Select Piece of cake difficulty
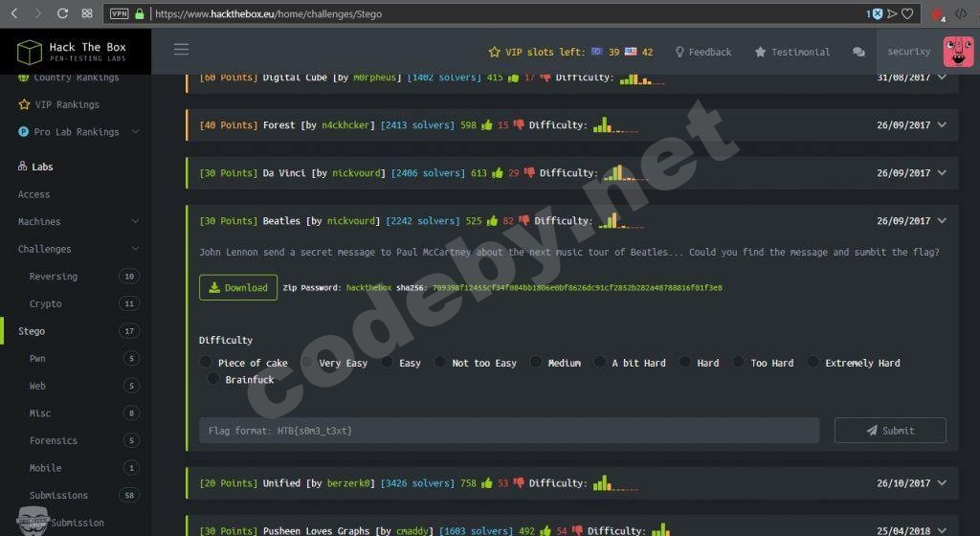Image resolution: width=980 pixels, height=536 pixels. (x=206, y=362)
